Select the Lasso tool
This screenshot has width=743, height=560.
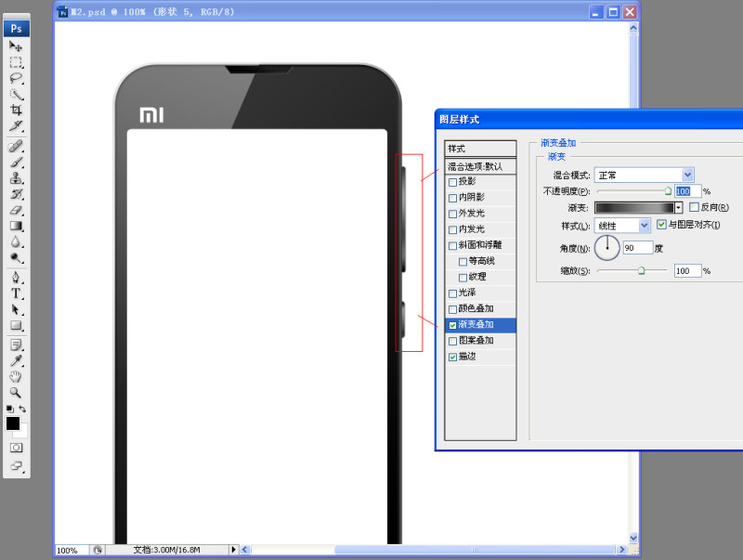(16, 78)
